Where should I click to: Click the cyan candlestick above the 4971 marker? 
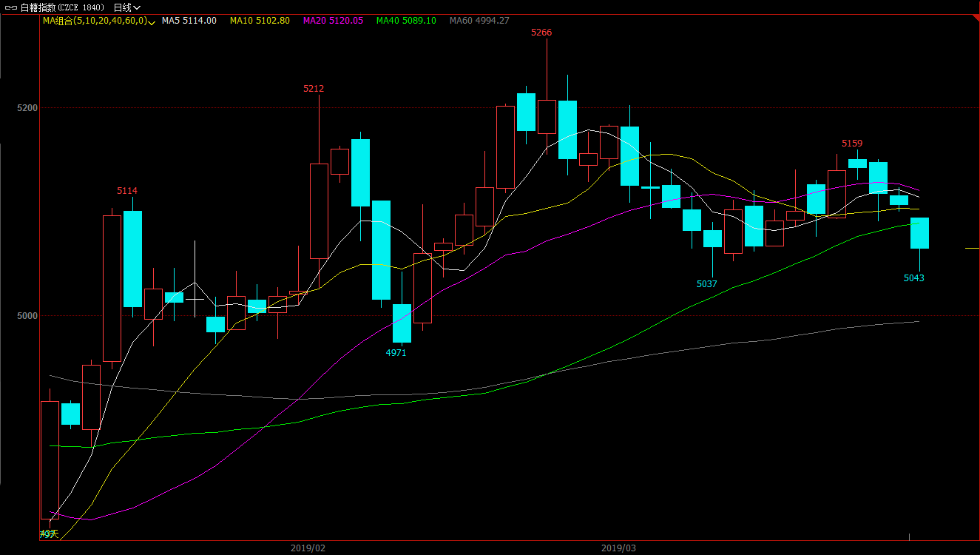[402, 323]
